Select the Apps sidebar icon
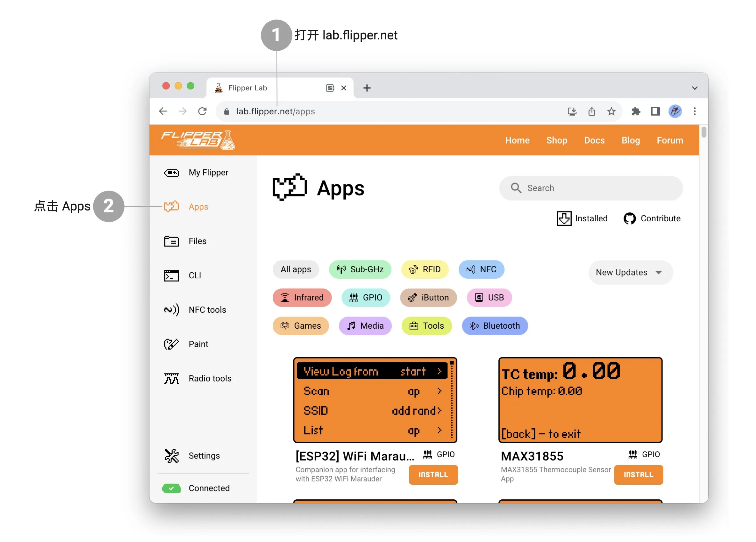The height and width of the screenshot is (542, 756). pyautogui.click(x=172, y=207)
